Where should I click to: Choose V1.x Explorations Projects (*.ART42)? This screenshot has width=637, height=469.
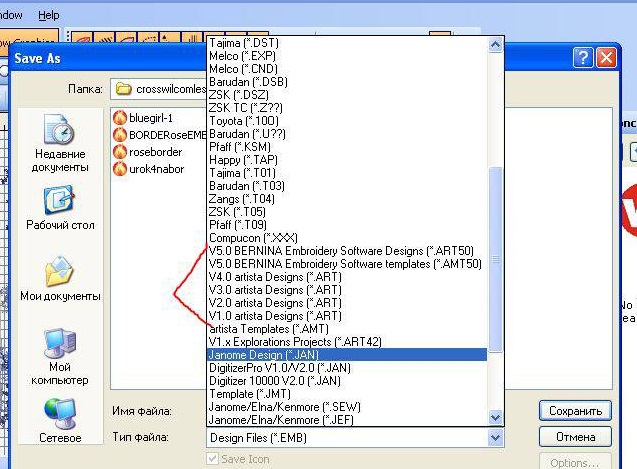(347, 342)
